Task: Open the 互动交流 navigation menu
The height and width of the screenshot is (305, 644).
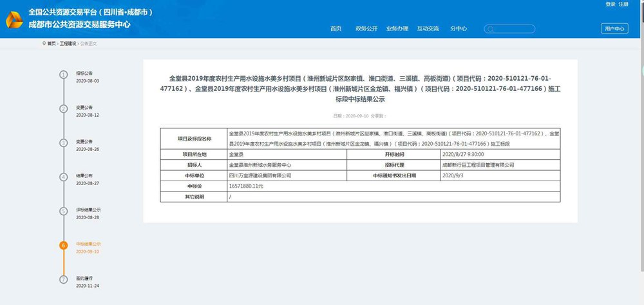Action: tap(428, 29)
